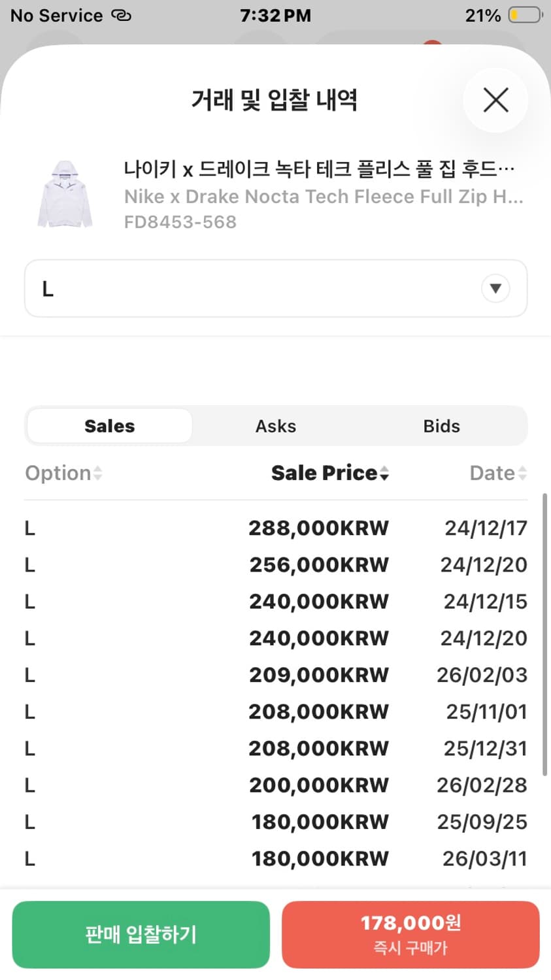Tap the hotspot link icon beside No Service

point(121,15)
